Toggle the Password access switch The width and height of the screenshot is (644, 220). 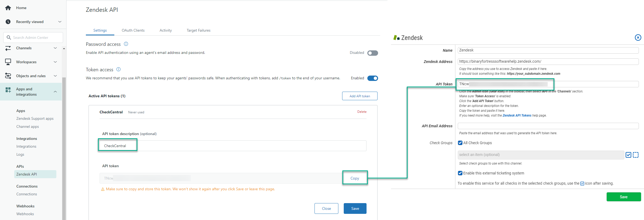point(373,53)
